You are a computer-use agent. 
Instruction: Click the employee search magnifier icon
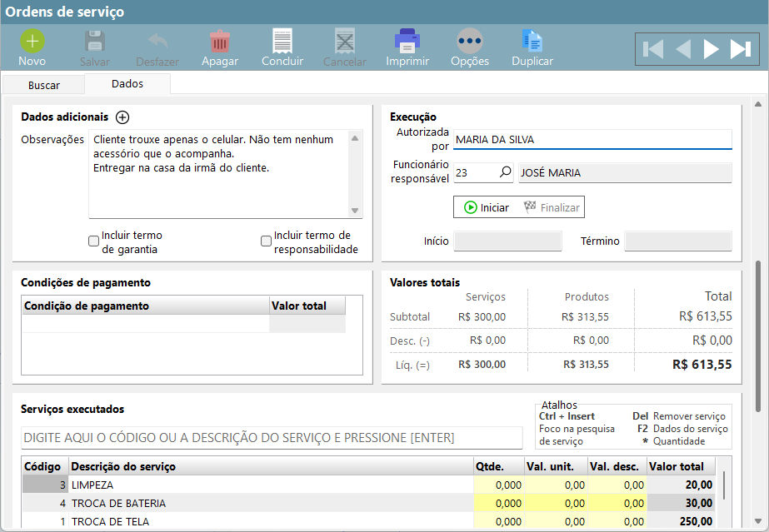coord(505,172)
